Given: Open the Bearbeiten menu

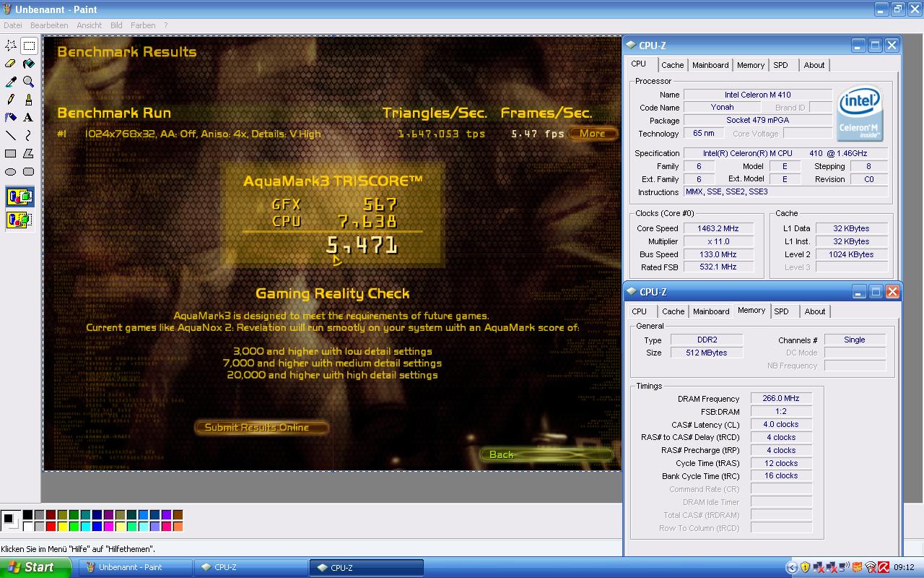Looking at the screenshot, I should (49, 25).
